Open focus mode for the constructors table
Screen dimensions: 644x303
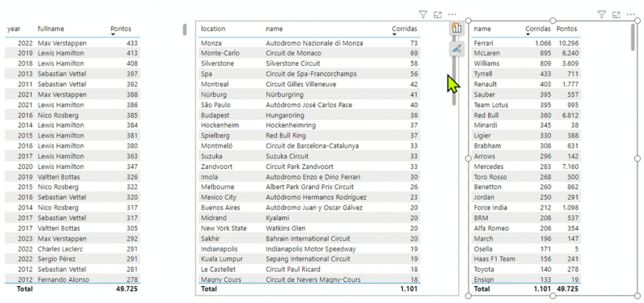tap(616, 14)
